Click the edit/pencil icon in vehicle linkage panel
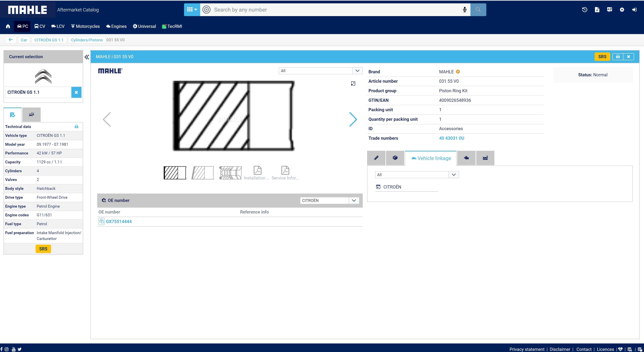This screenshot has height=352, width=644. click(377, 158)
